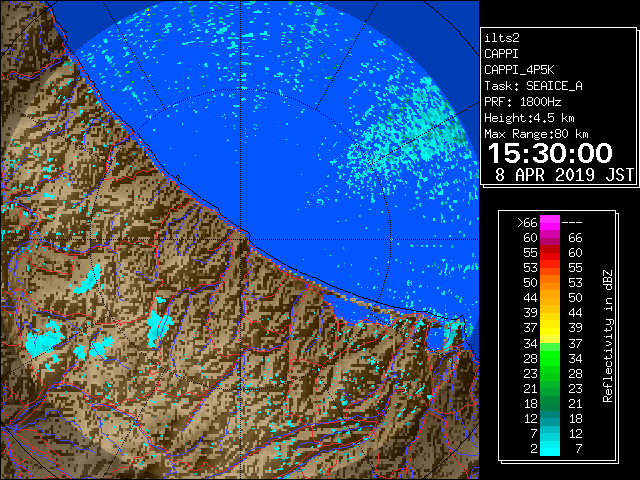Click the 'Task: SEAICE_A' line
The image size is (640, 480).
(533, 86)
